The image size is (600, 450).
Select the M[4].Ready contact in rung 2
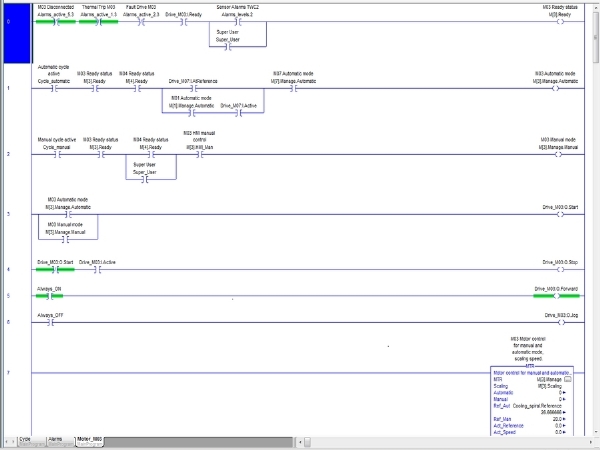click(152, 155)
